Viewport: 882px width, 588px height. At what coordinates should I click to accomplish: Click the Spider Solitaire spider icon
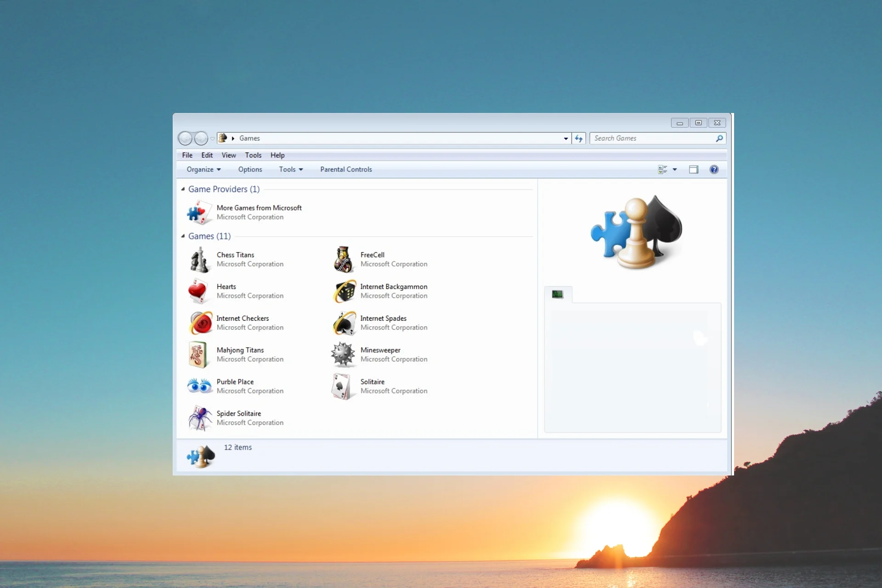click(200, 418)
